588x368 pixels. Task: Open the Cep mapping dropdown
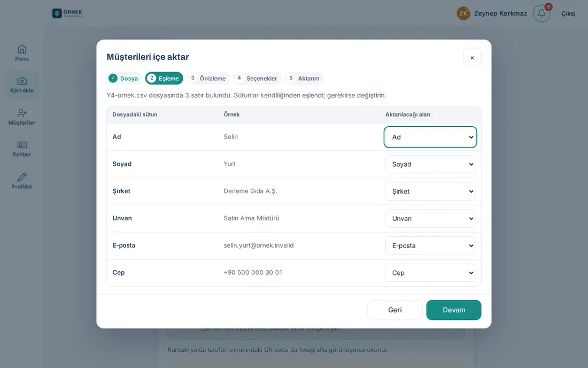[430, 273]
